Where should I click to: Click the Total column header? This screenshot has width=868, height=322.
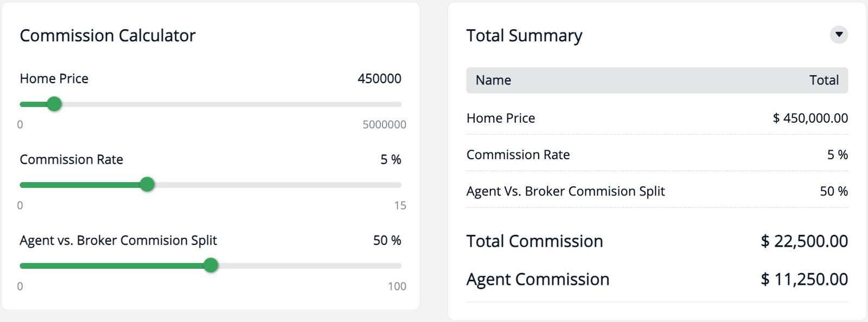coord(824,80)
